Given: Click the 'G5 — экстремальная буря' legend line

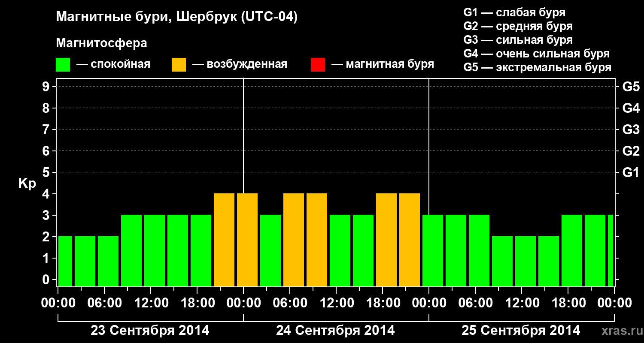Looking at the screenshot, I should coord(538,67).
